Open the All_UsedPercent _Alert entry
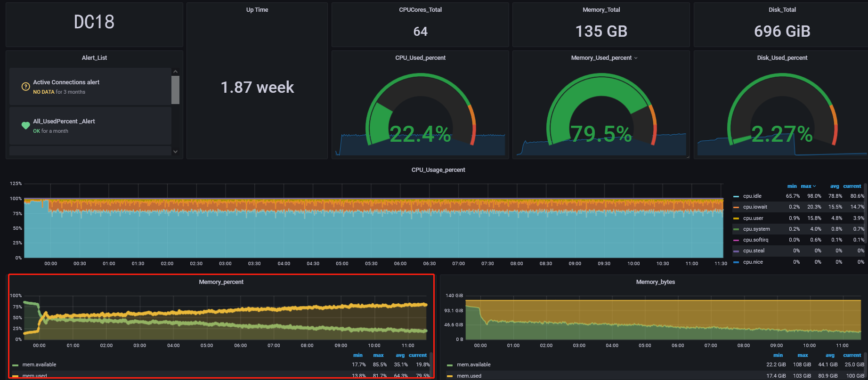The width and height of the screenshot is (868, 380). click(x=64, y=121)
